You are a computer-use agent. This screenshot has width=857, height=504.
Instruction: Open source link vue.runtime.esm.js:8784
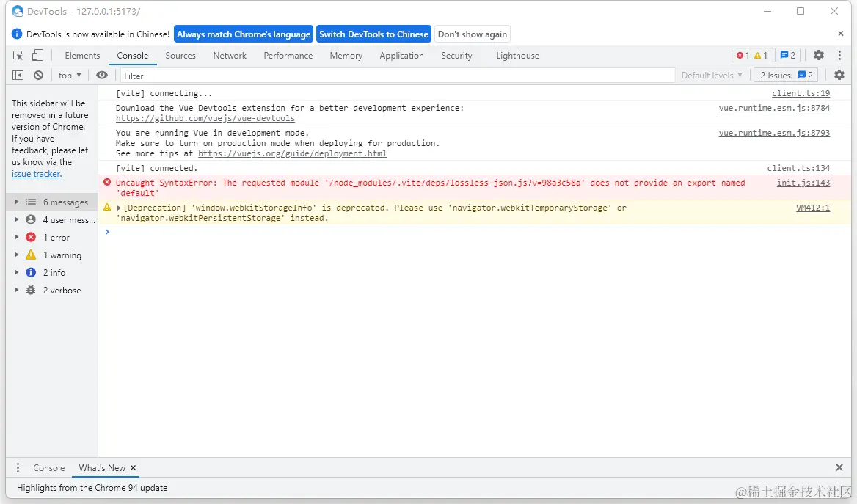pos(774,109)
